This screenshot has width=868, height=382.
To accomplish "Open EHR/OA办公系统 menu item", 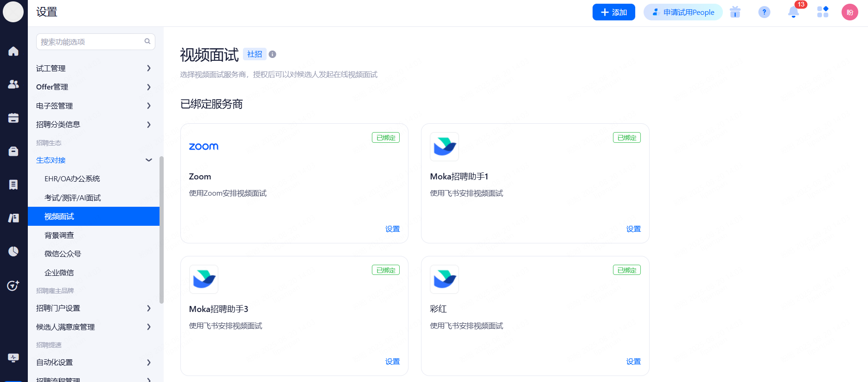I will (72, 179).
